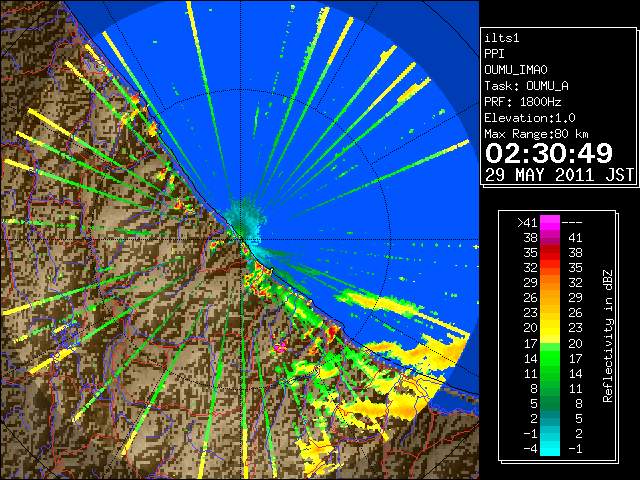Click the red 35 dBZ legend band
640x480 pixels.
pyautogui.click(x=550, y=253)
